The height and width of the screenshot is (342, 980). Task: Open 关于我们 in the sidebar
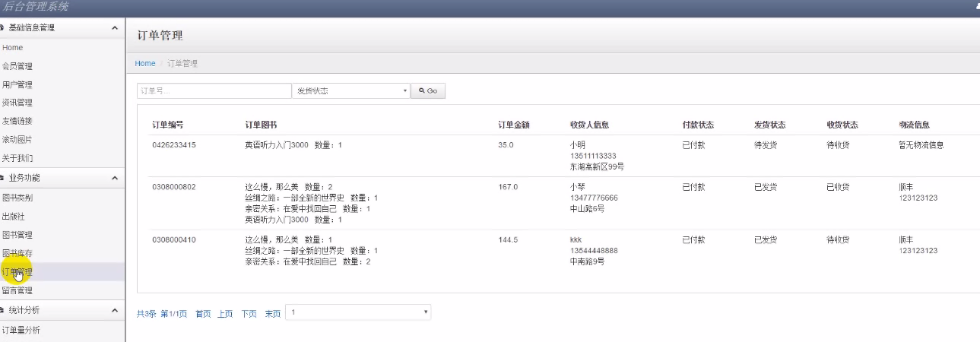coord(17,158)
